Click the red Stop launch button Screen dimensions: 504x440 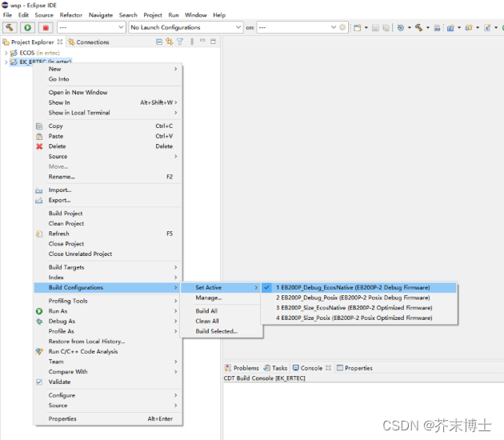(x=46, y=28)
